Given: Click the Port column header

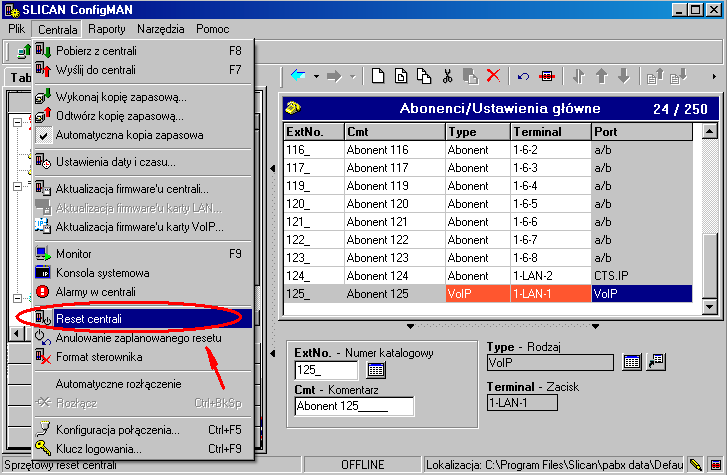Looking at the screenshot, I should coord(642,132).
